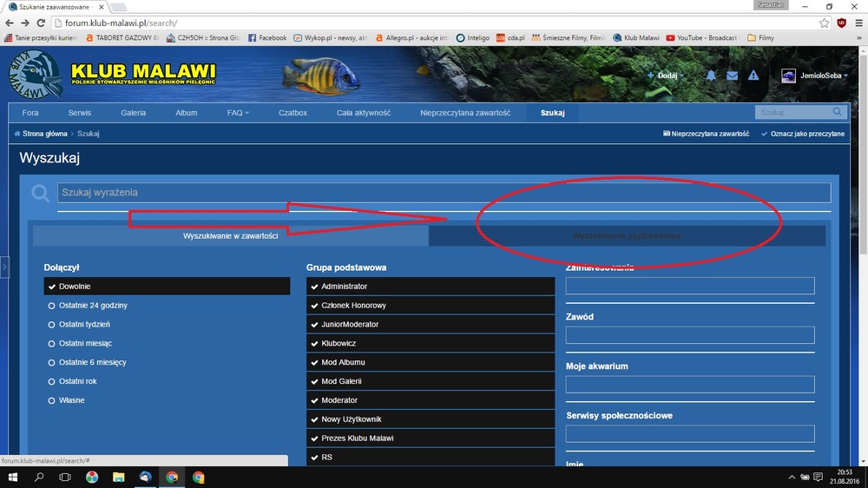Bookmark page with the star icon
The height and width of the screenshot is (488, 868).
[x=825, y=23]
